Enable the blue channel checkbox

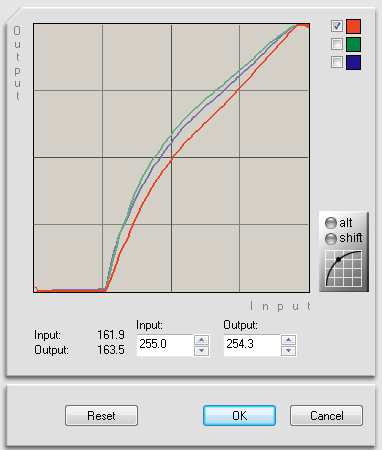[337, 62]
